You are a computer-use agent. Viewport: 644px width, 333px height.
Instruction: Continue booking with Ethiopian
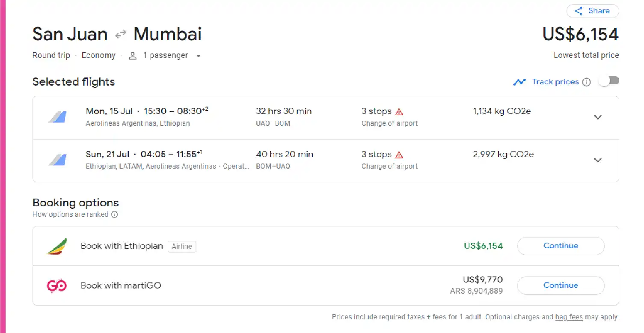pos(561,246)
